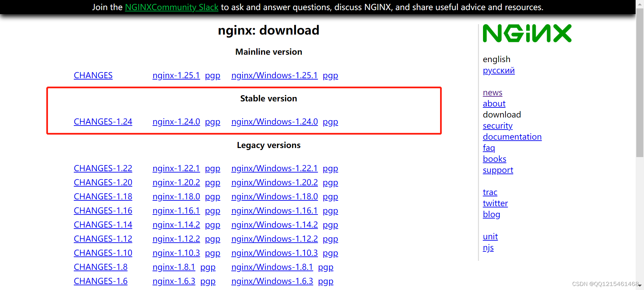Download nginx-1.16.1 source
This screenshot has width=644, height=290.
point(176,210)
